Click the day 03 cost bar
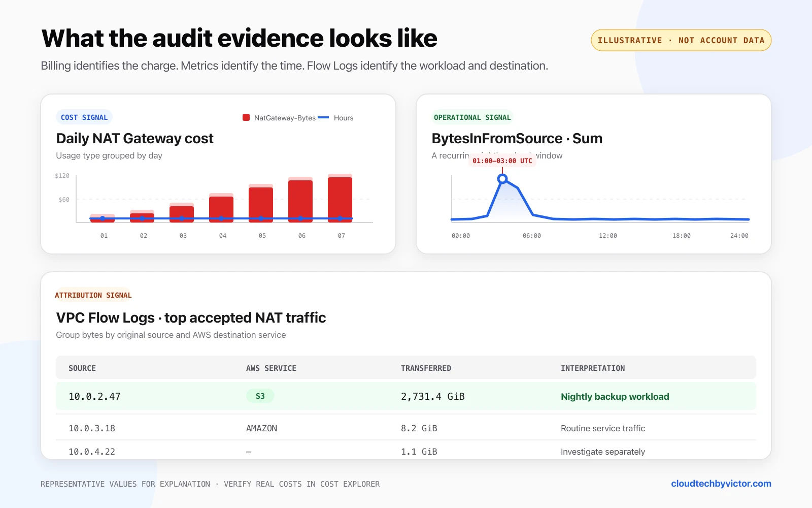 (182, 213)
